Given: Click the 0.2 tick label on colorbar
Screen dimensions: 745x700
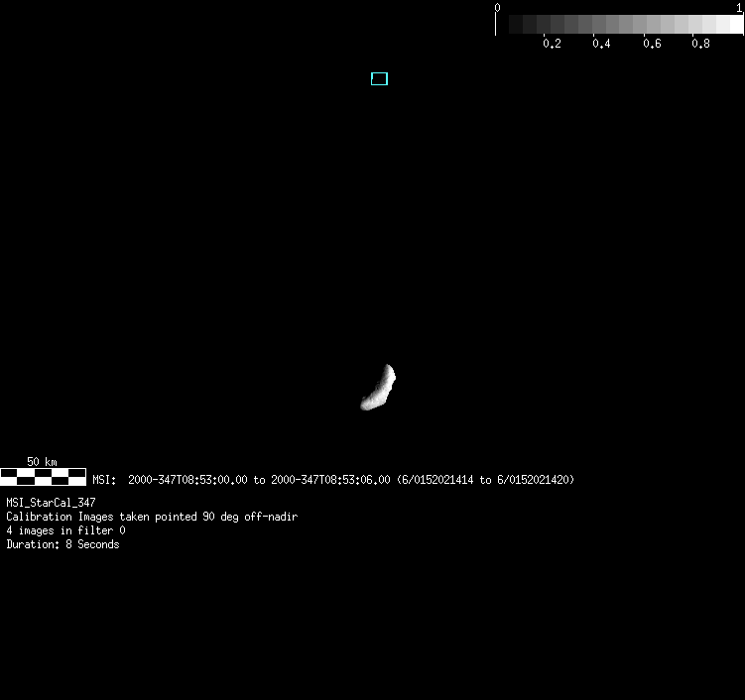Looking at the screenshot, I should [552, 44].
